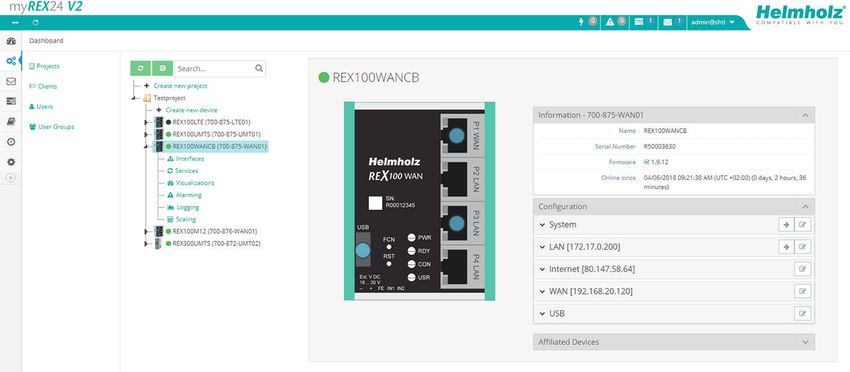Click the USB port hotspot on device image
850x372 pixels.
362,251
